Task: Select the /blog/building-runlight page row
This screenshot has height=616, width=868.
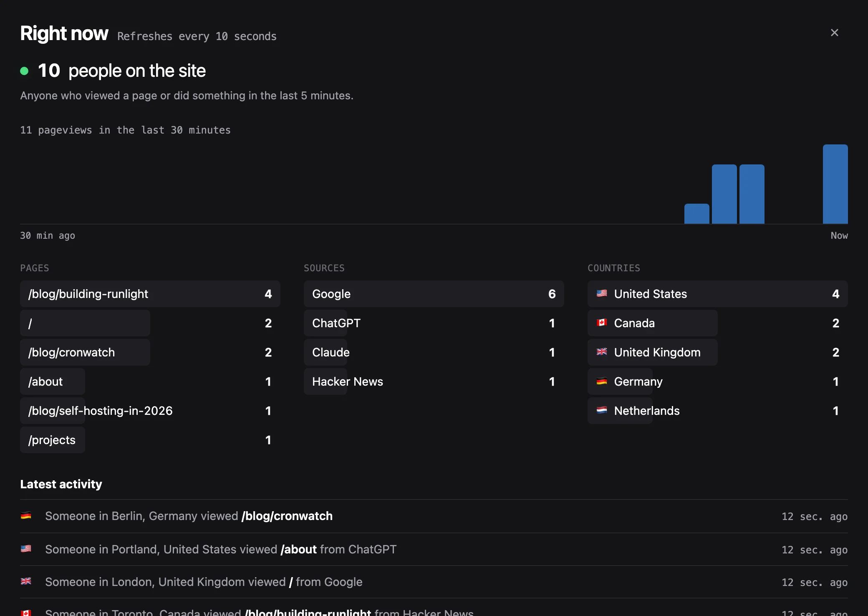Action: point(150,294)
